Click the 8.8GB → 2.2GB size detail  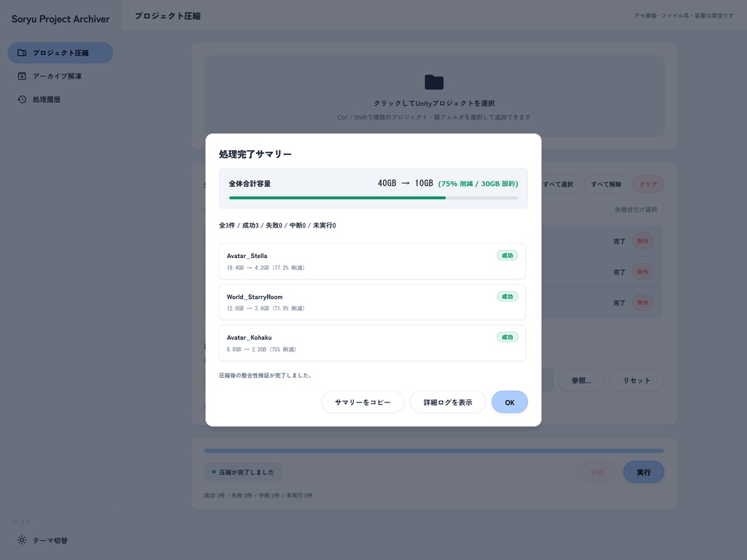pyautogui.click(x=262, y=349)
